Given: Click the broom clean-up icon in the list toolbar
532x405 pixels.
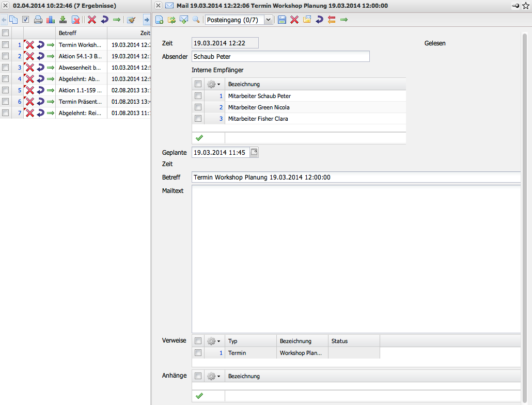Looking at the screenshot, I should 131,20.
